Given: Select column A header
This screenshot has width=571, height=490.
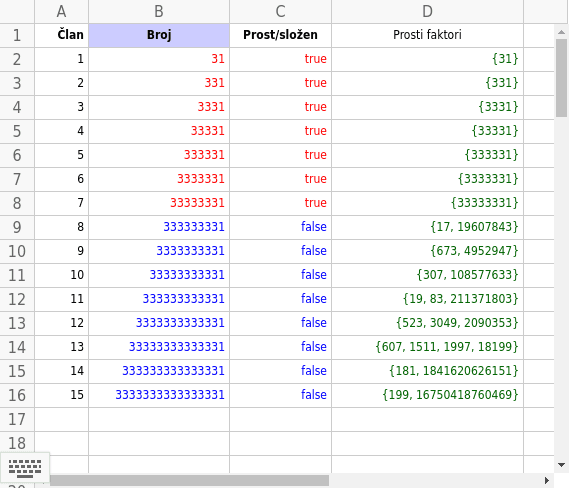Looking at the screenshot, I should (x=62, y=12).
